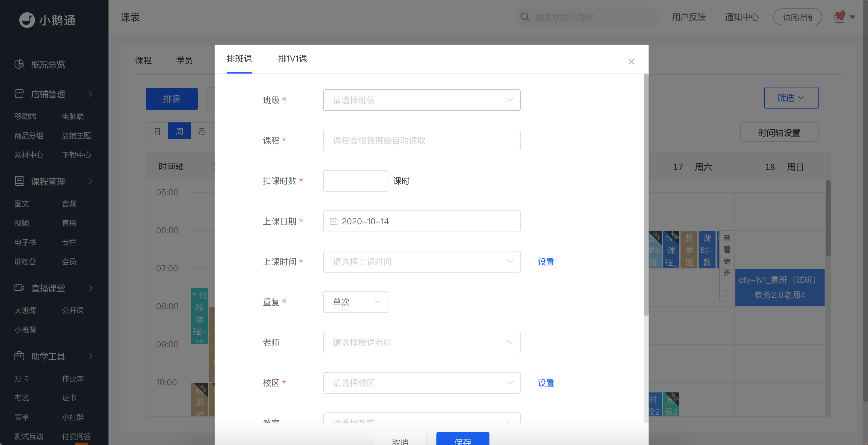Click the 课程 auto-read input field
868x445 pixels.
(x=422, y=140)
